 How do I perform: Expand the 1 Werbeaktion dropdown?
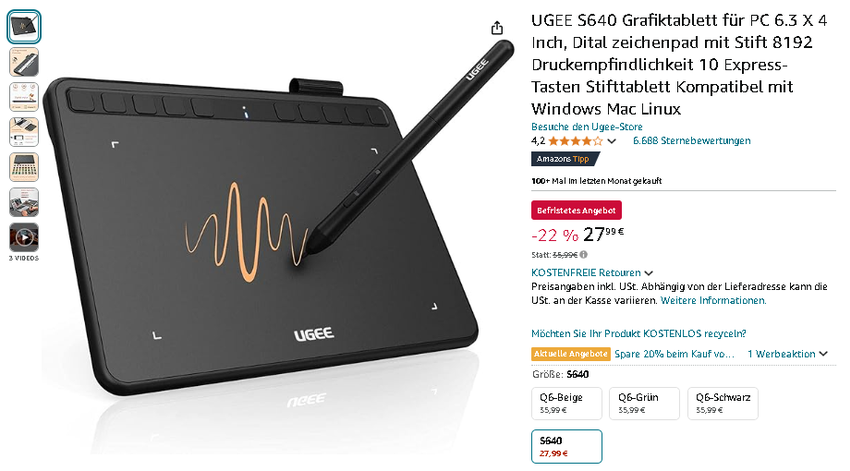pyautogui.click(x=787, y=354)
